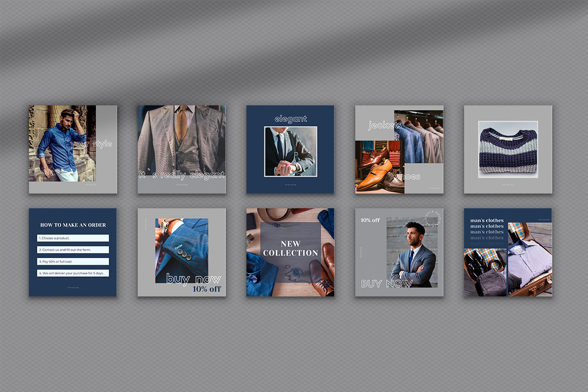Image resolution: width=588 pixels, height=392 pixels.
Task: Click the 'NEW COLLECTION' text
Action: click(291, 248)
